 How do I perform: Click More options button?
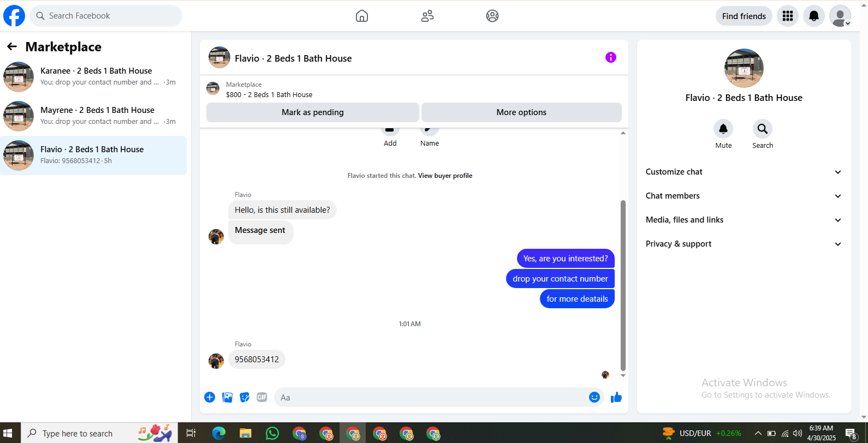tap(521, 112)
